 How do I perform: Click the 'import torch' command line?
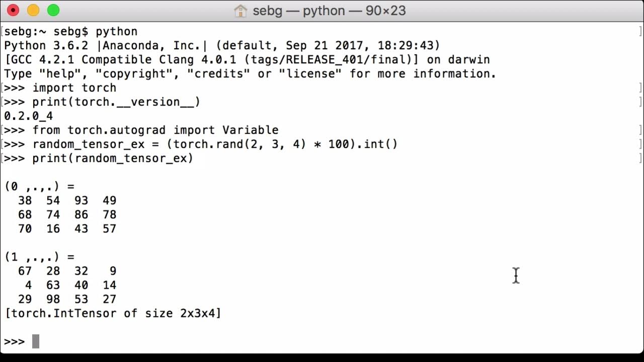(x=74, y=88)
